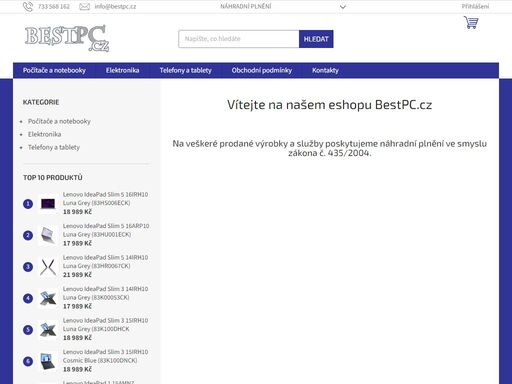Click phone number 733 568 162
The image size is (512, 384).
(54, 6)
